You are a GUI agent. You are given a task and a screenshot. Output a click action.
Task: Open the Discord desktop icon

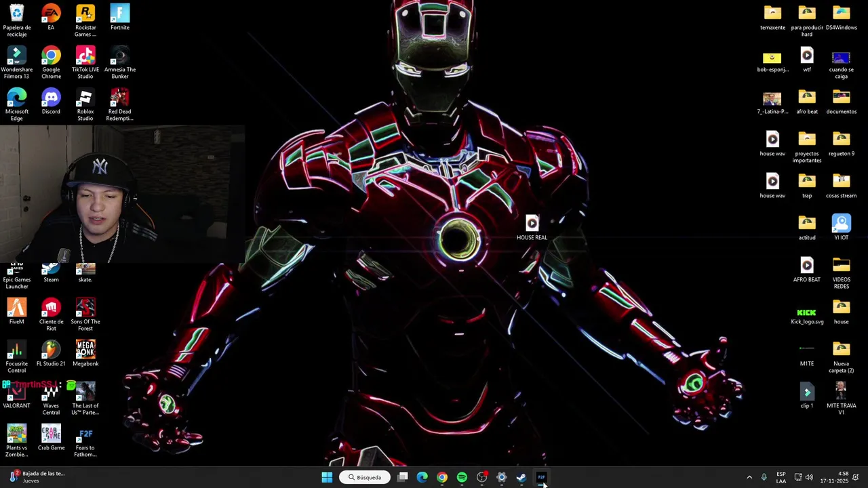[x=51, y=102]
